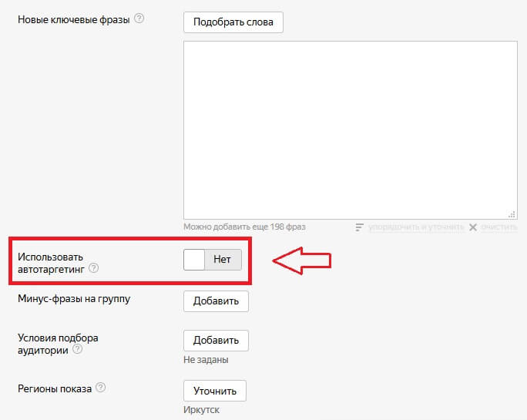Screen dimensions: 527x420
Task: Click the Можно добавить еще 198 фраз text
Action: pos(244,227)
